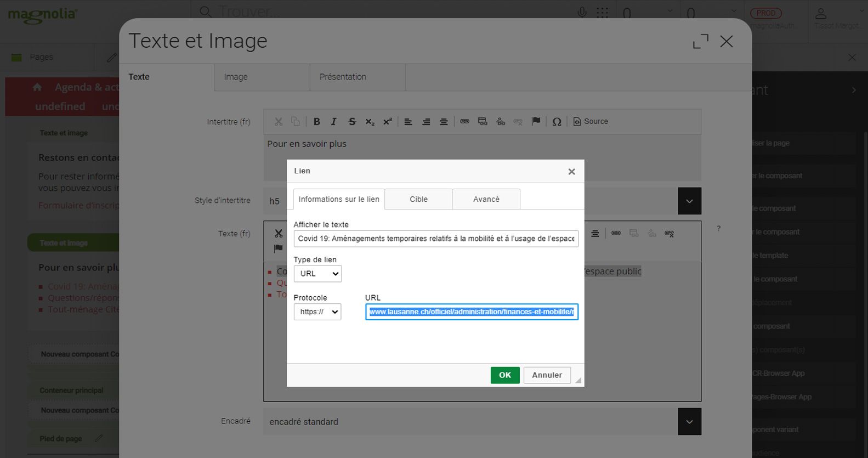
Task: Open the Image tab
Action: [262, 77]
